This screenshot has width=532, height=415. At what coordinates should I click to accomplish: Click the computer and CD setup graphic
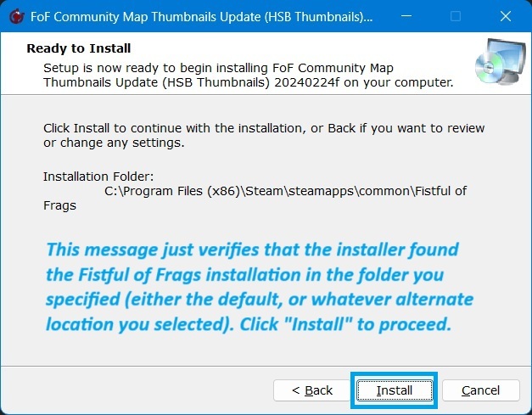pos(500,62)
